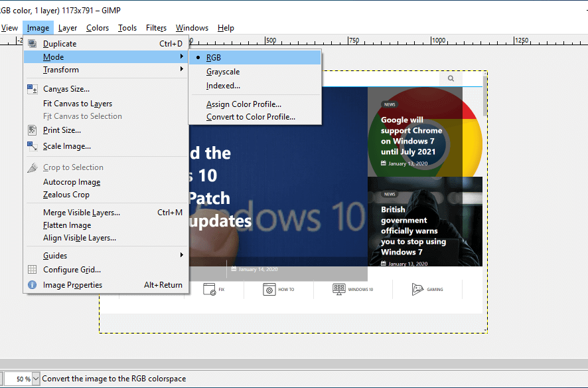Open Configure Grid... entry

pos(106,270)
